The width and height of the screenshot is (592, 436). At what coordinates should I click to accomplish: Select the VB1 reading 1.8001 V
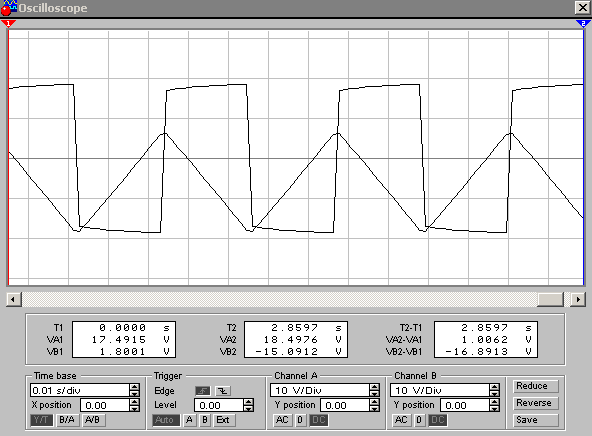(134, 352)
